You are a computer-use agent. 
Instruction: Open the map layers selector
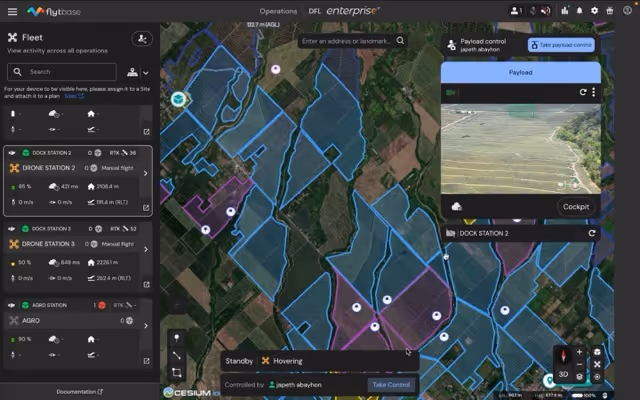coord(580,376)
